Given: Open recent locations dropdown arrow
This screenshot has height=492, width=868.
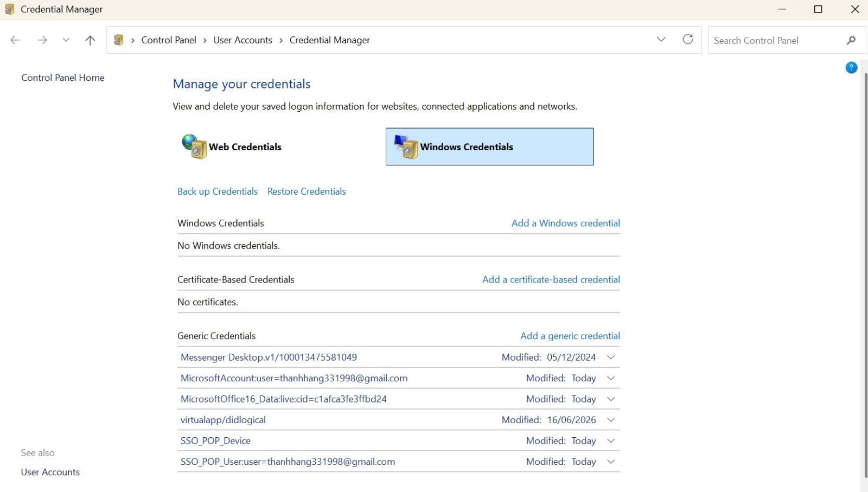Looking at the screenshot, I should coord(66,40).
